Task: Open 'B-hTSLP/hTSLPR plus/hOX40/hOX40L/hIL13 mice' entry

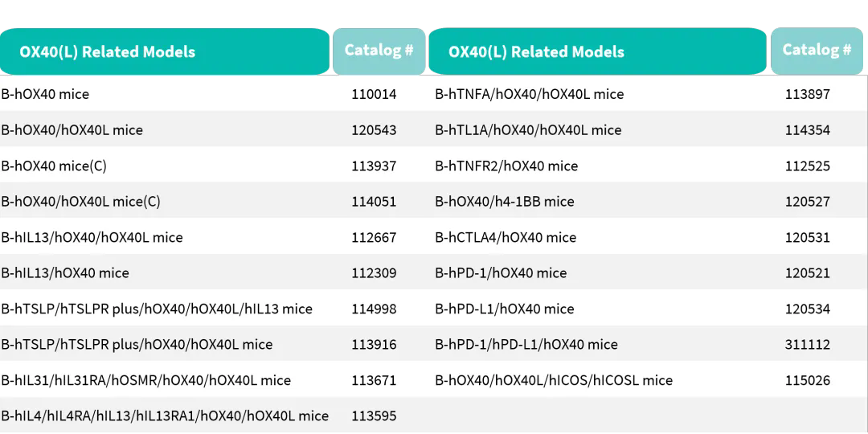Action: 157,309
